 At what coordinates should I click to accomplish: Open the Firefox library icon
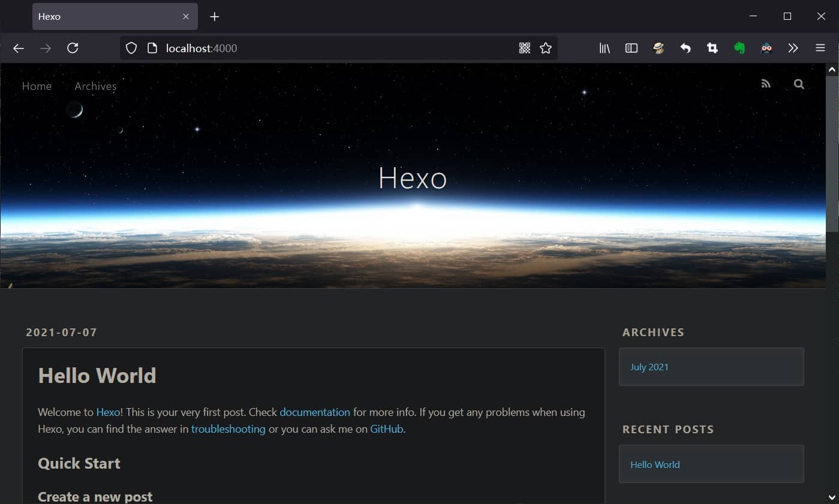coord(605,49)
